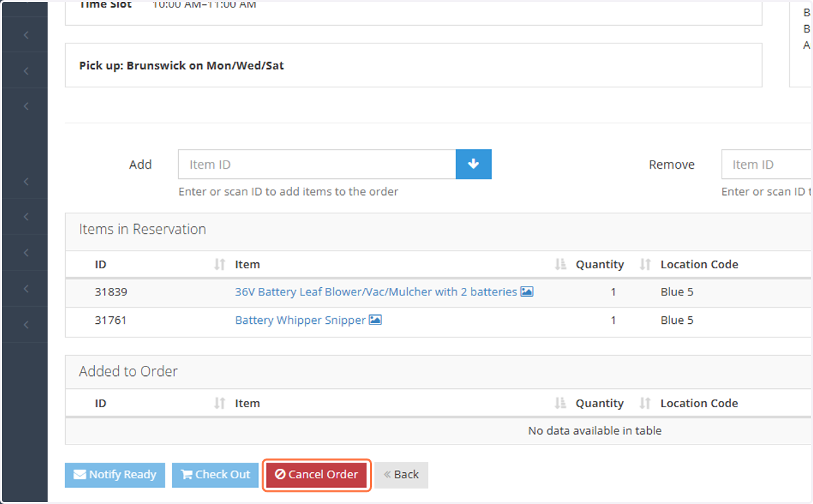Sort Items in Reservation by Item name
This screenshot has width=813, height=504.
pos(560,264)
